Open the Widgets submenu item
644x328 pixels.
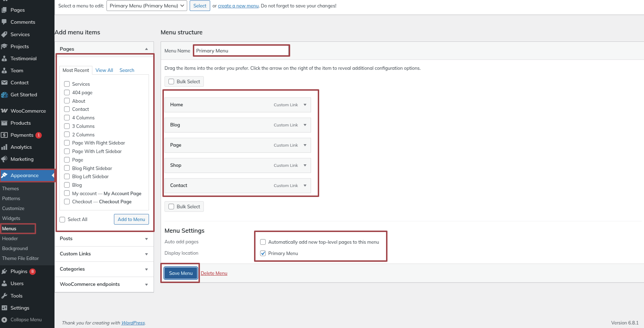(11, 218)
